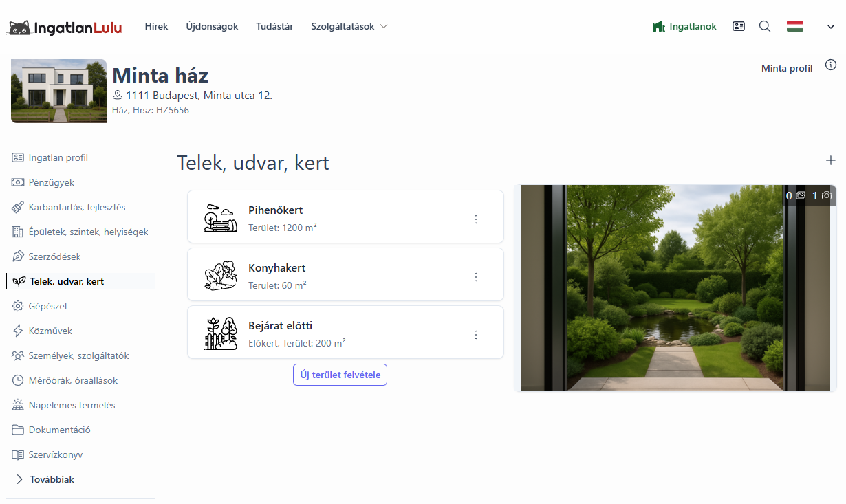
Task: Add new item with the plus icon
Action: tap(831, 160)
